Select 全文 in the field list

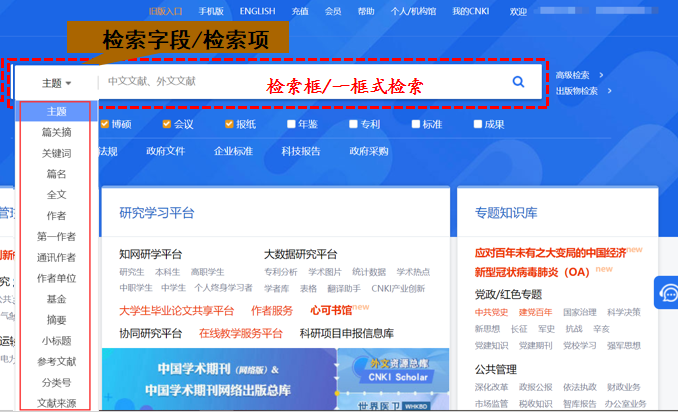tap(56, 195)
